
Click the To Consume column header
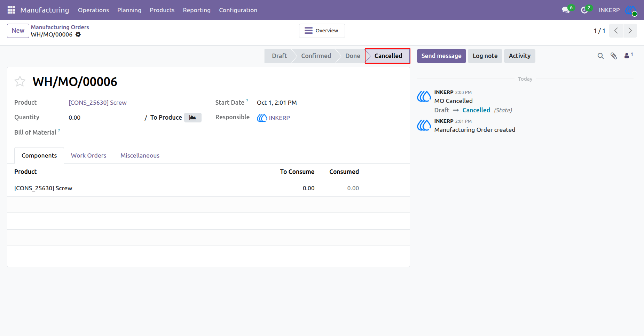(x=297, y=172)
